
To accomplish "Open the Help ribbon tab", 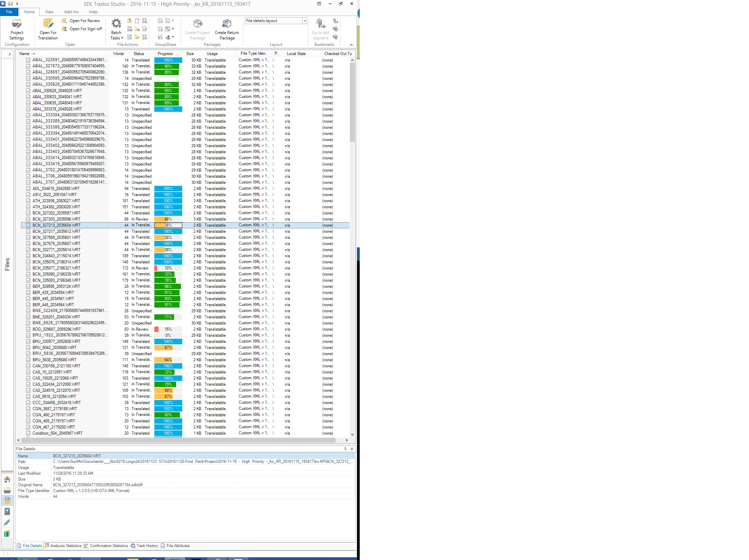I will coord(93,12).
